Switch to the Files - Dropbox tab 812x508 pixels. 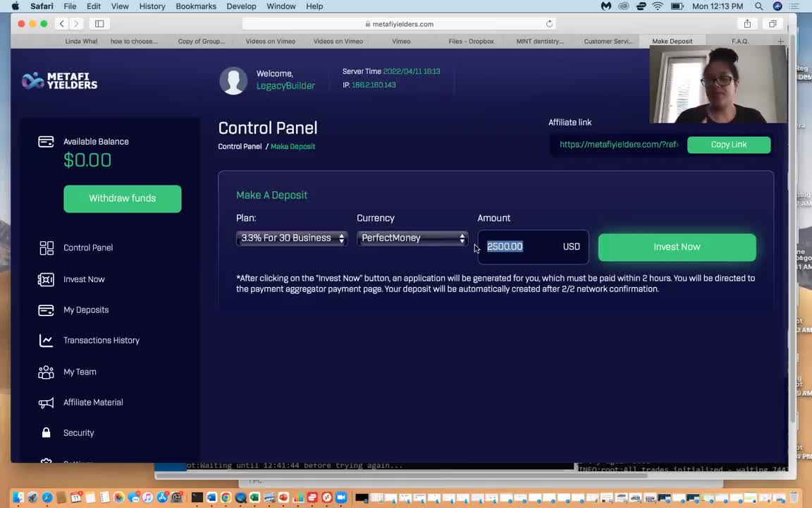pos(472,41)
